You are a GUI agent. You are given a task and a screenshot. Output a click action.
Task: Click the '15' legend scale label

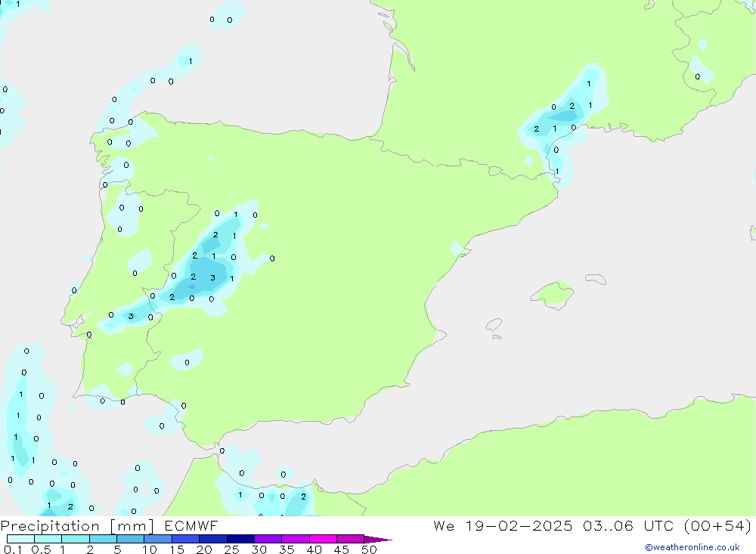pos(177,549)
